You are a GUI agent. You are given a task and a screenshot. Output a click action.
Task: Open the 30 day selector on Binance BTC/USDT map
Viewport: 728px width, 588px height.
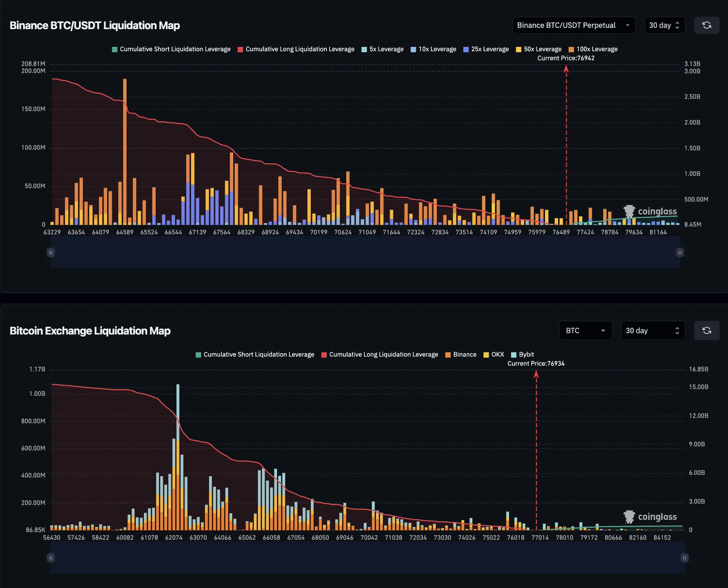pos(665,25)
